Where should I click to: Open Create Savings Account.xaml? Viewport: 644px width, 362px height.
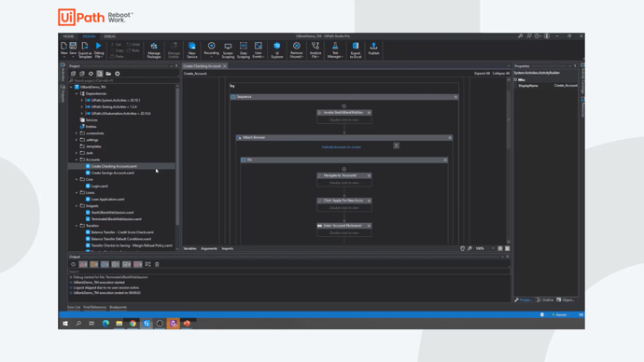click(113, 173)
